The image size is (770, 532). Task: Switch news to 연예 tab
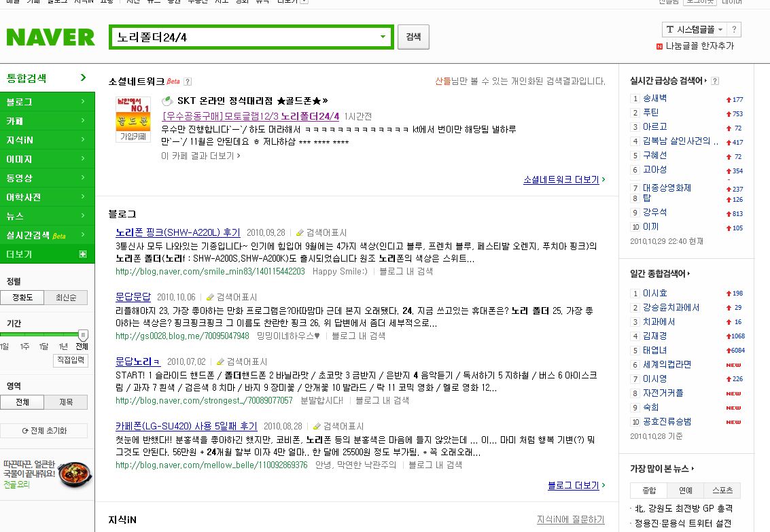686,491
